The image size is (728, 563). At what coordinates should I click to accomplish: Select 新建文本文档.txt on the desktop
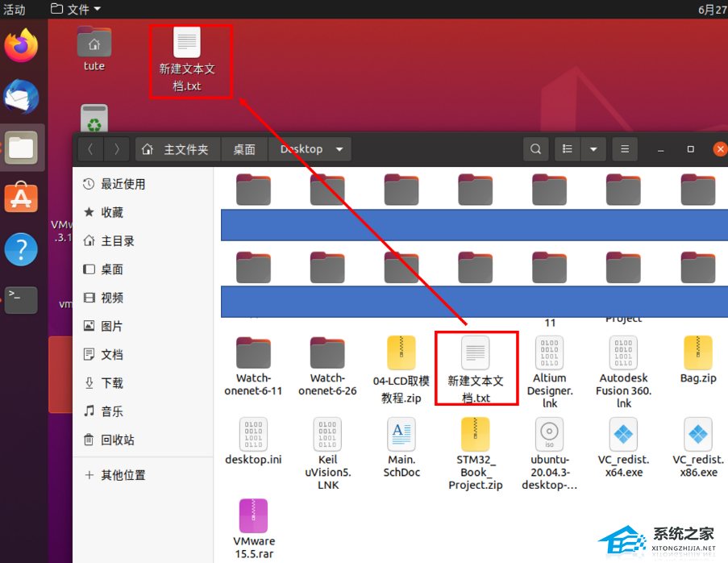[187, 60]
